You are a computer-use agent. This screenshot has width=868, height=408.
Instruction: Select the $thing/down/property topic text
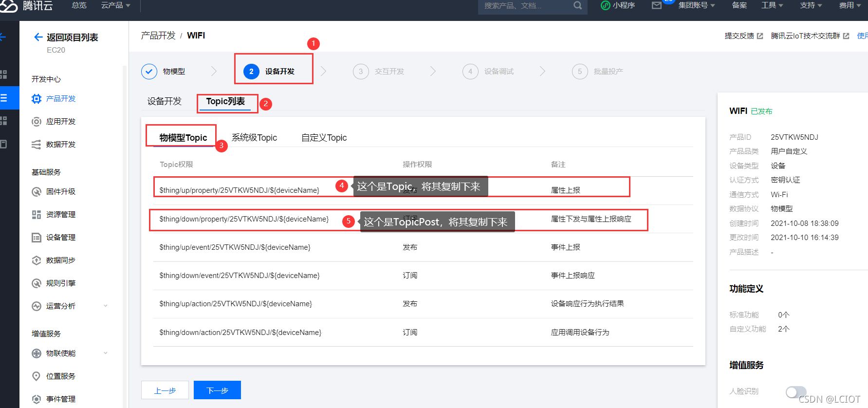pyautogui.click(x=244, y=219)
